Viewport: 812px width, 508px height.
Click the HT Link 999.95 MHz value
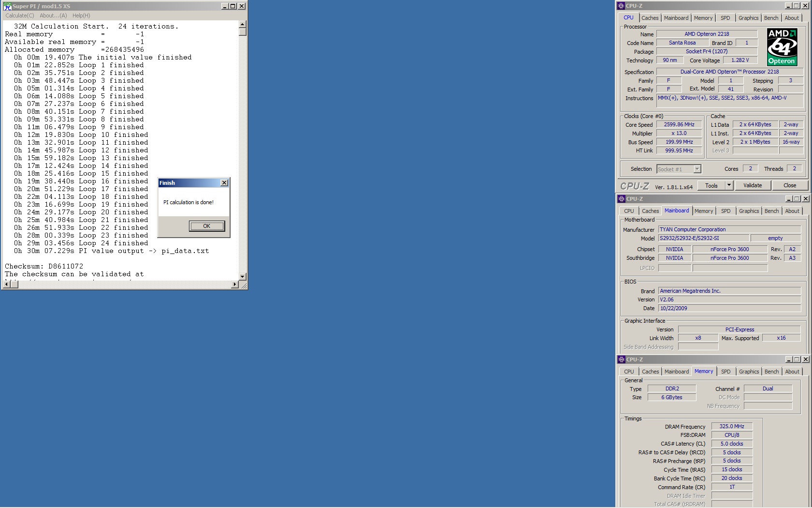(679, 150)
